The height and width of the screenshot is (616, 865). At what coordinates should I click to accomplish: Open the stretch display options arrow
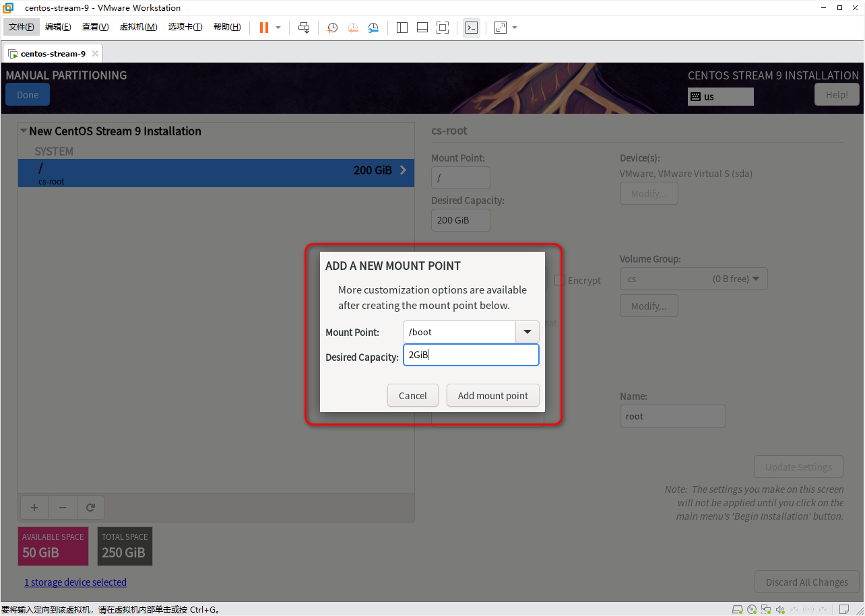tap(515, 28)
